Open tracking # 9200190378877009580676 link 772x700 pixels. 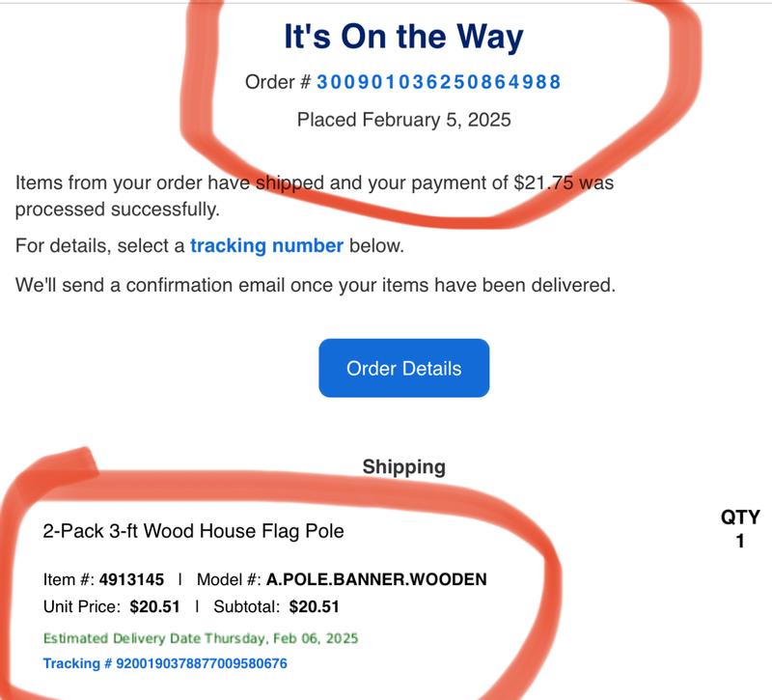tap(165, 663)
